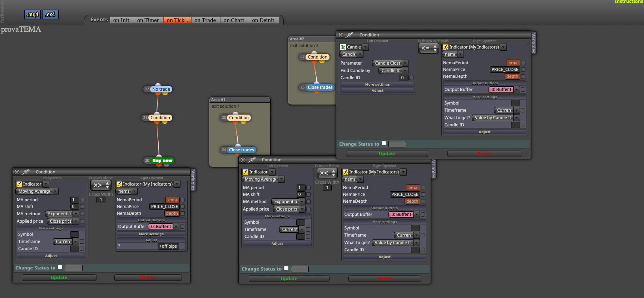Switch to on Tick event tab
Image resolution: width=644 pixels, height=298 pixels.
pos(177,20)
